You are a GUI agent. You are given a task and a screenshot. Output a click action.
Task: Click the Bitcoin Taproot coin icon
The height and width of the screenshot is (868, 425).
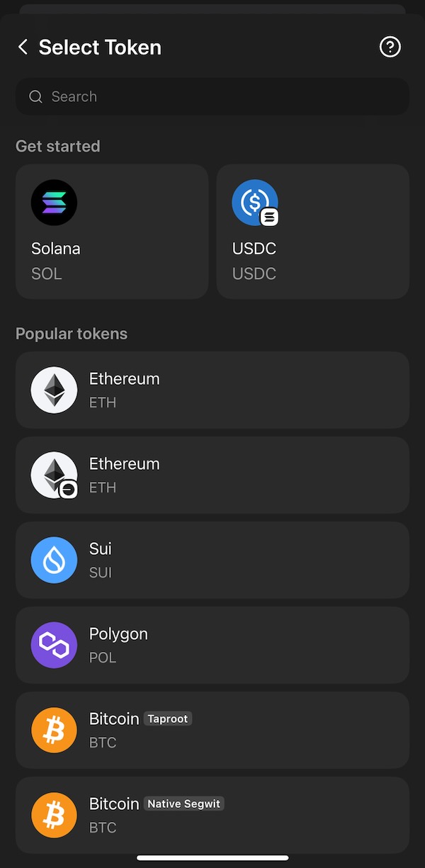click(x=54, y=730)
